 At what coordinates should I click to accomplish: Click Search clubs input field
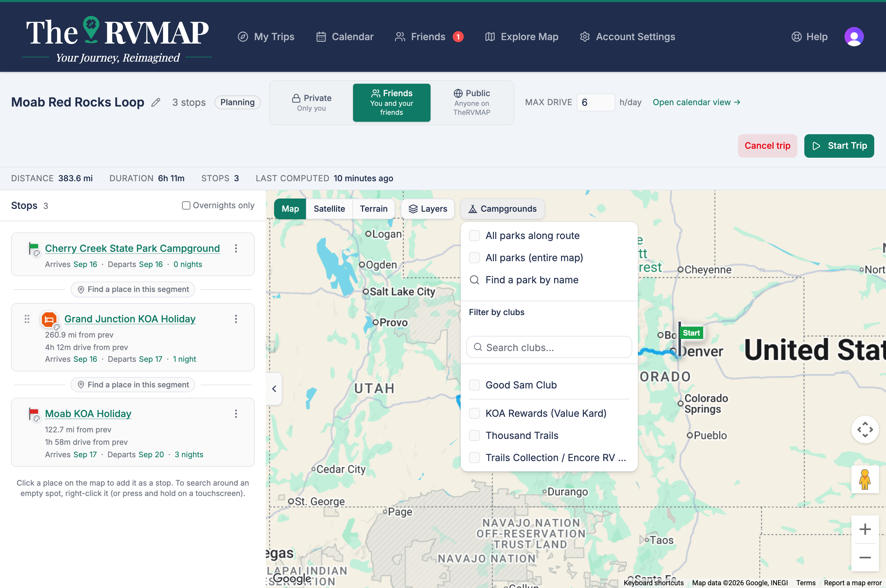click(549, 347)
